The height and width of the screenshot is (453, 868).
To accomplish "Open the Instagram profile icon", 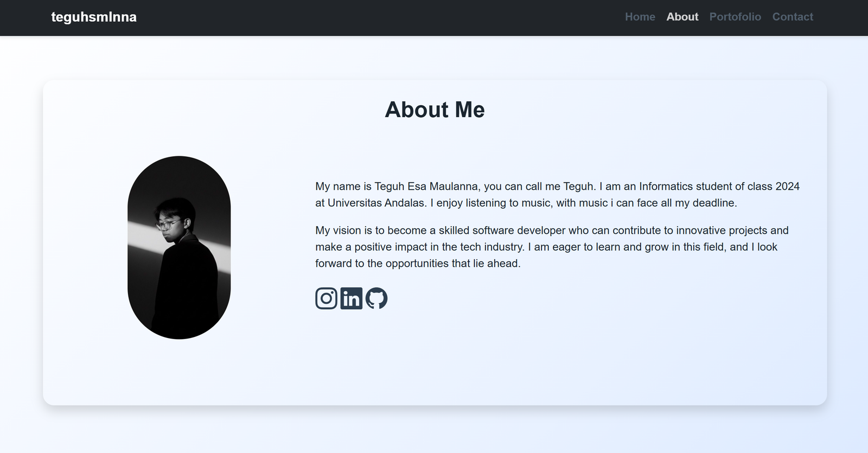I will pos(326,298).
